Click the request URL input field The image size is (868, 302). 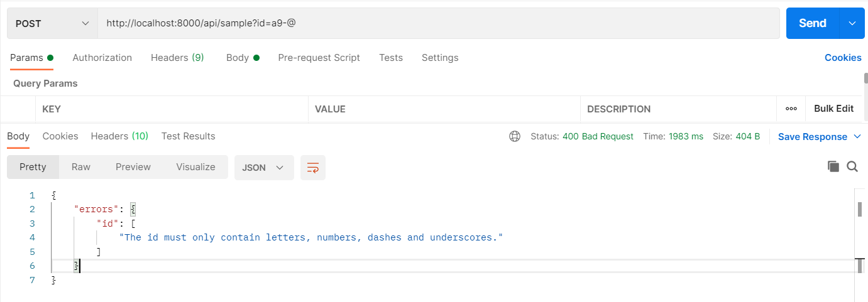coord(439,23)
